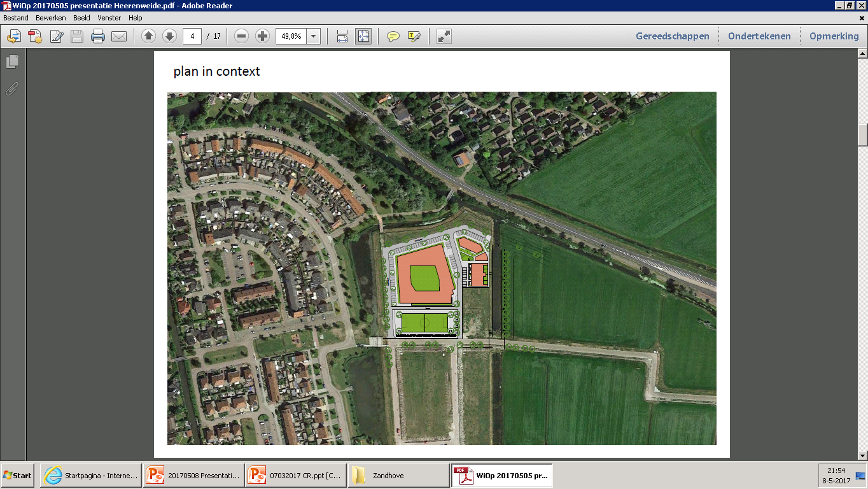
Task: Open the Opmerking pane
Action: (x=834, y=36)
